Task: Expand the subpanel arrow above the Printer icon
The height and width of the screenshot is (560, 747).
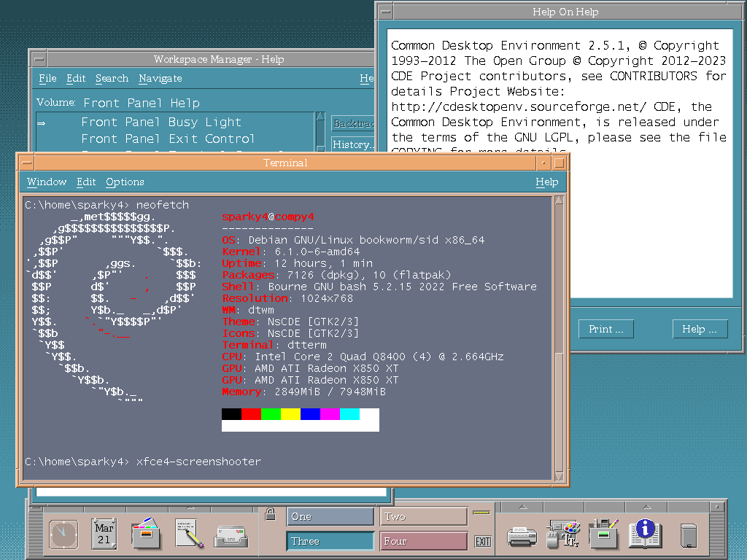Action: pos(522,507)
